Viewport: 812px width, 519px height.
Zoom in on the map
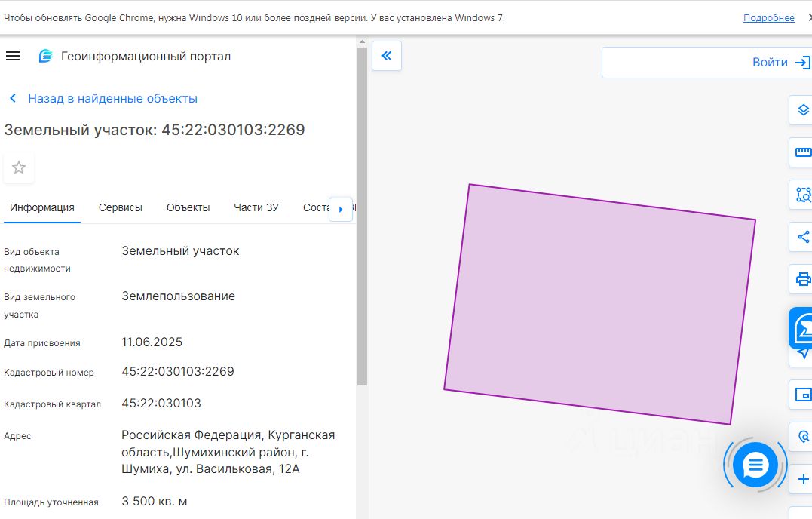click(x=803, y=479)
